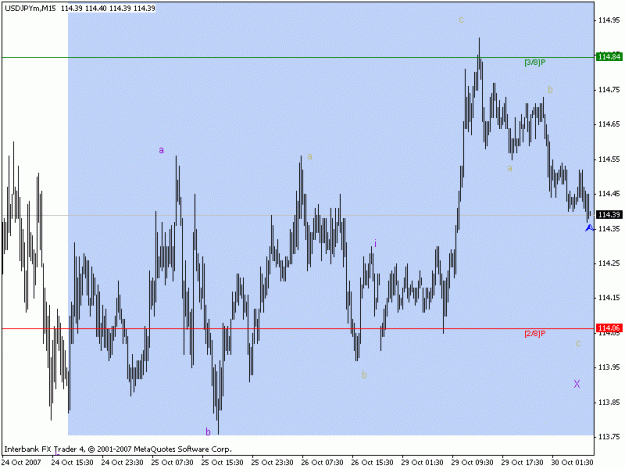This screenshot has height=469, width=625.
Task: Click the 114.55 price axis label
Action: pyautogui.click(x=609, y=159)
